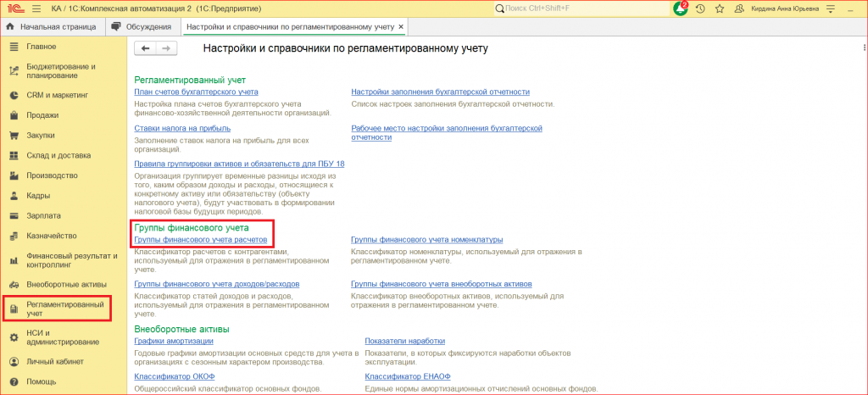
Task: Close the Настройки и справочники tab
Action: point(401,26)
